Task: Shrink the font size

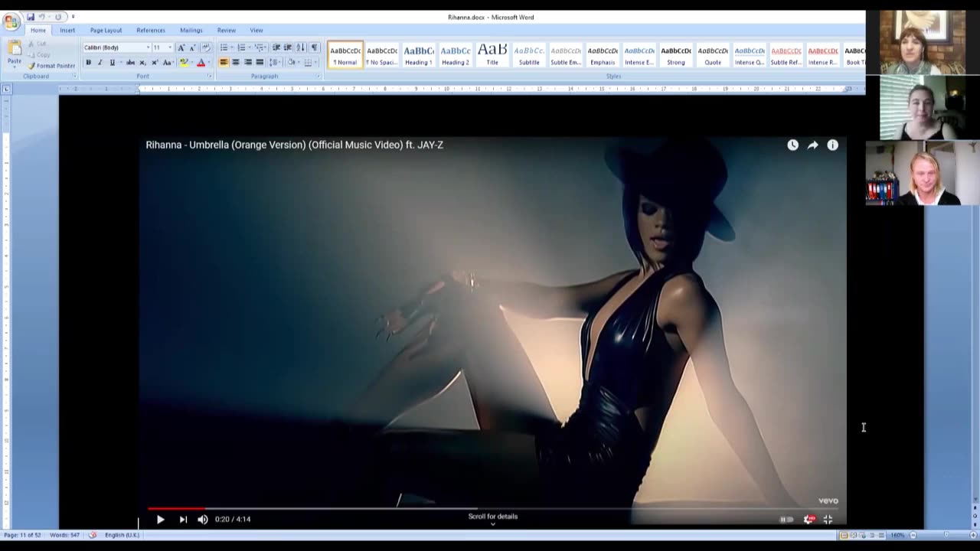Action: pos(191,47)
